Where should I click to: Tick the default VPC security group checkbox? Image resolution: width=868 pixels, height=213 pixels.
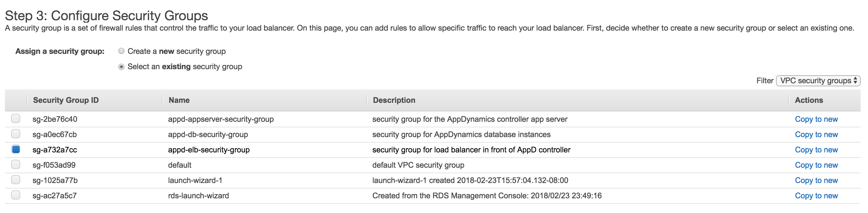tap(16, 165)
